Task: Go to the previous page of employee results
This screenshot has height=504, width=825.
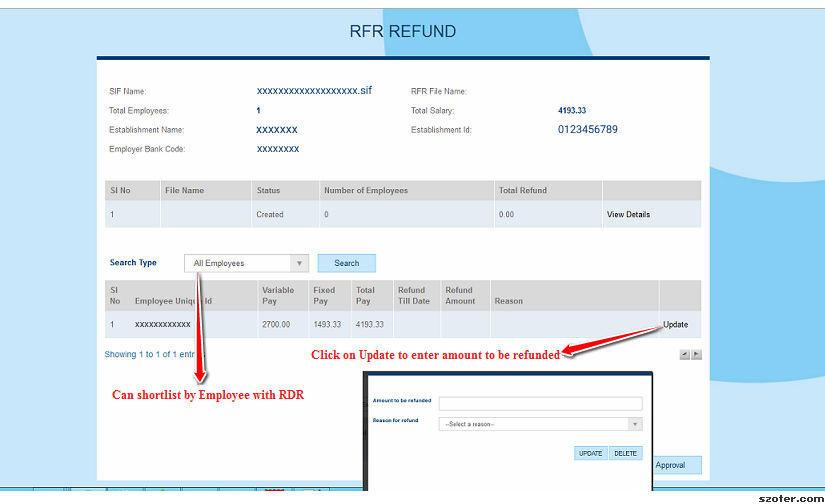Action: pos(684,354)
